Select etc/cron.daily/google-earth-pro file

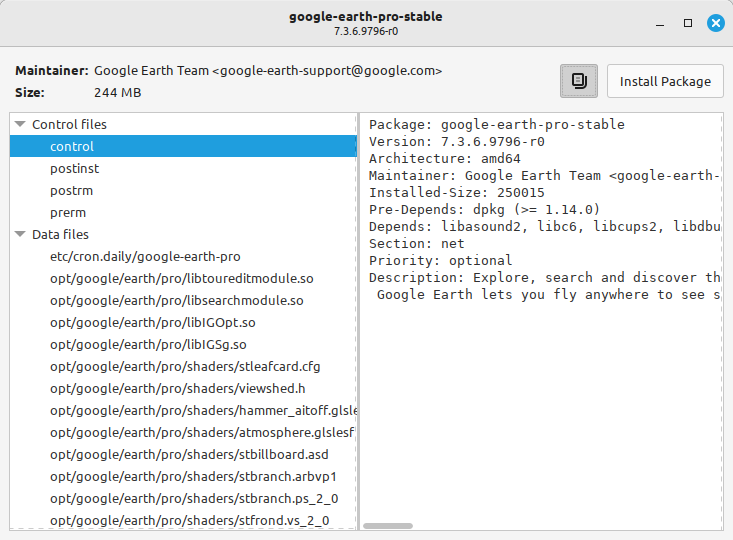point(183,256)
